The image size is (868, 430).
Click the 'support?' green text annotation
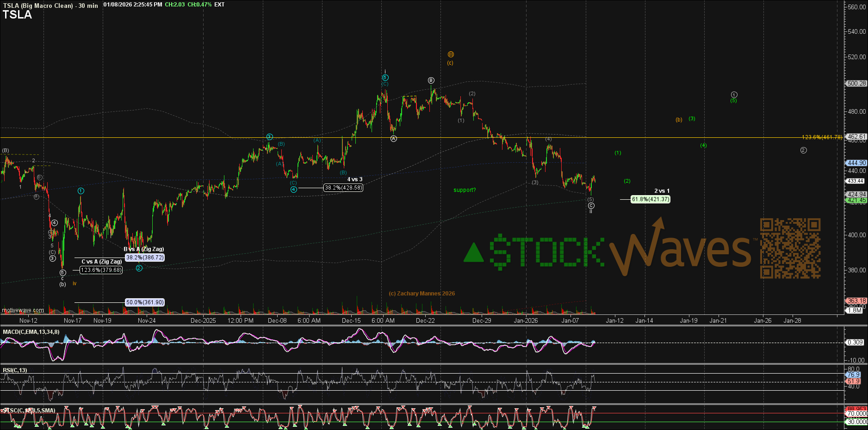point(465,190)
